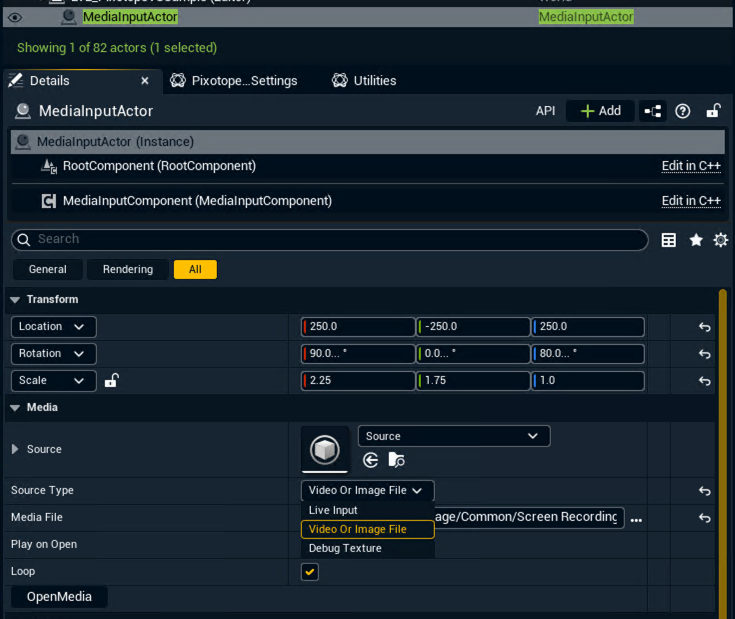735x619 pixels.
Task: Collapse the Media section
Action: pyautogui.click(x=15, y=408)
